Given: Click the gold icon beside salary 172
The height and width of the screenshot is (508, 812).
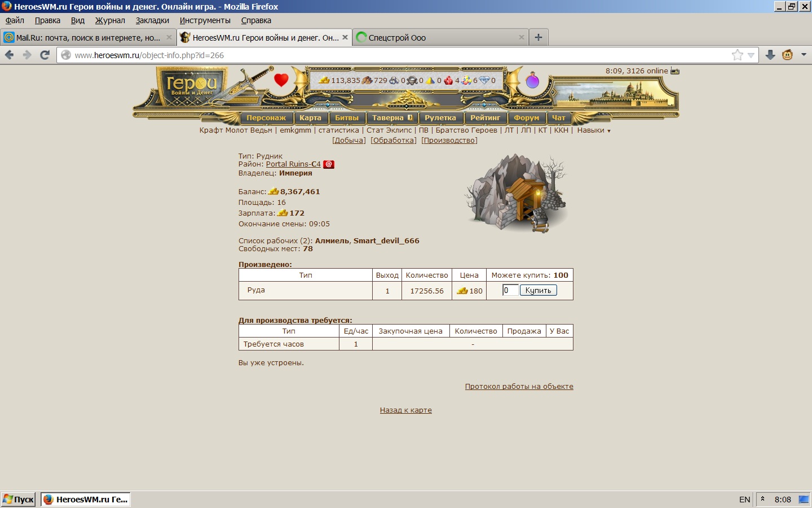Looking at the screenshot, I should point(283,213).
